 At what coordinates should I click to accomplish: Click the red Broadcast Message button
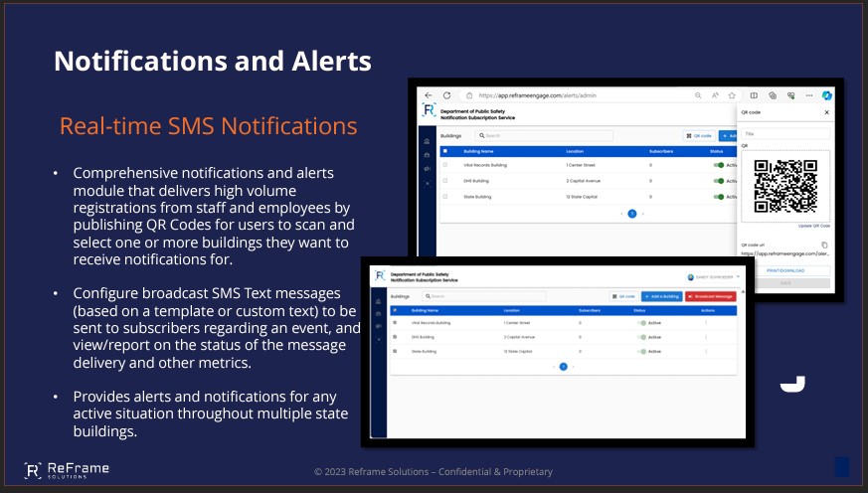[710, 296]
